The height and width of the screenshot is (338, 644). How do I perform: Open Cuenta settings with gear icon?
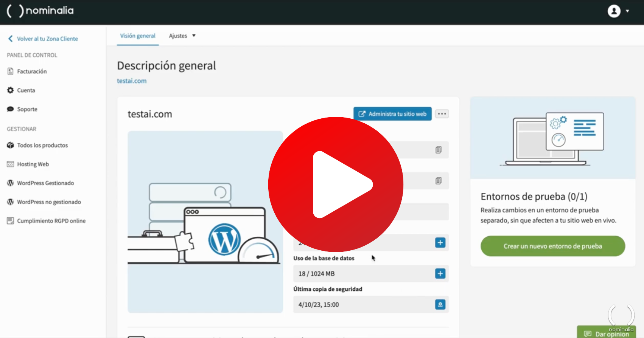point(26,90)
